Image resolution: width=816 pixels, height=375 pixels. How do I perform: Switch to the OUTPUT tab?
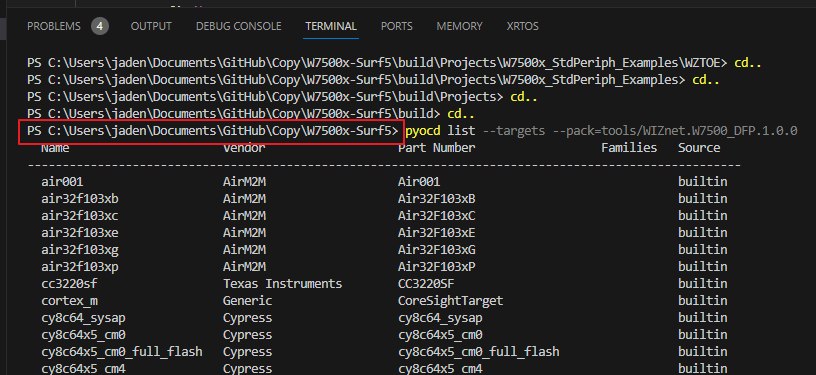click(x=151, y=26)
